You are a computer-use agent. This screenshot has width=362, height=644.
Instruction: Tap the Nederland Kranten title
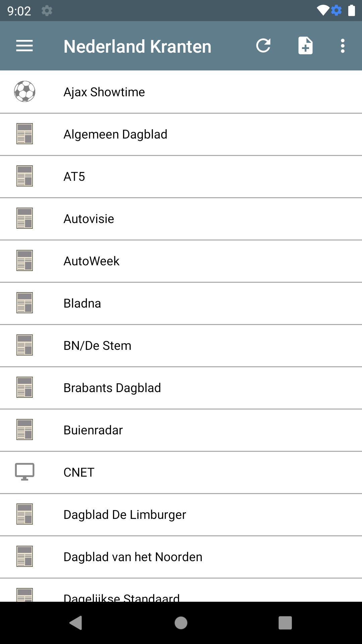(x=137, y=46)
